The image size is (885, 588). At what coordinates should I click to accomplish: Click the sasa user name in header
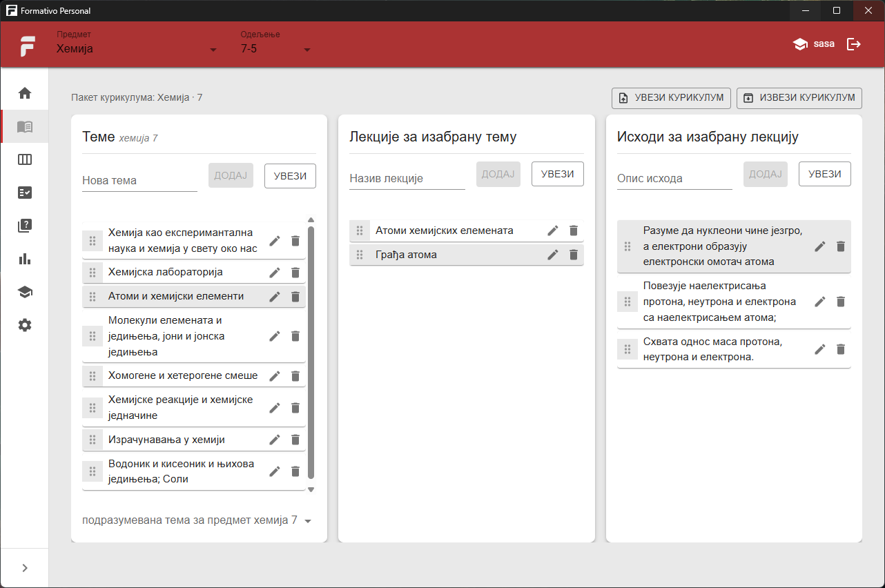click(824, 43)
